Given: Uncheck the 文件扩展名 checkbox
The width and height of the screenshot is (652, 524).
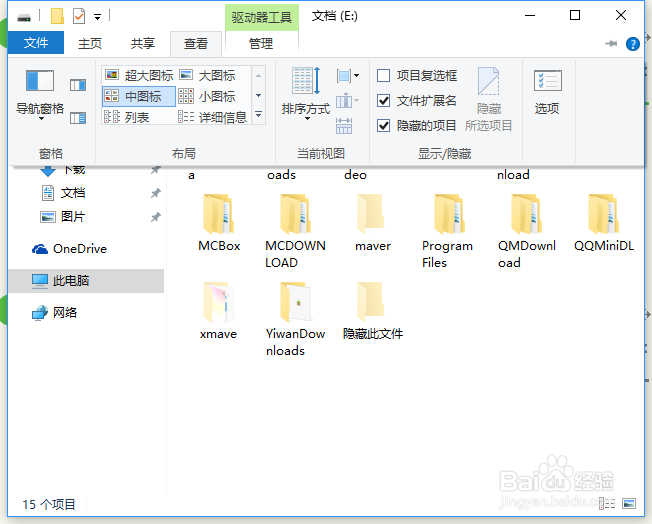Looking at the screenshot, I should (x=383, y=101).
